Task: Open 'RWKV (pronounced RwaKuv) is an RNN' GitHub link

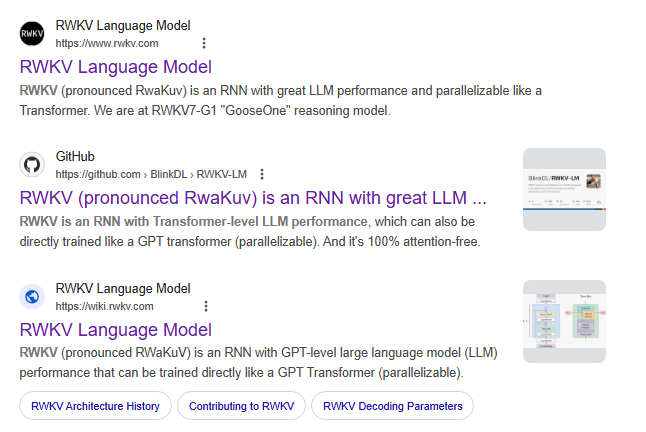Action: [253, 198]
